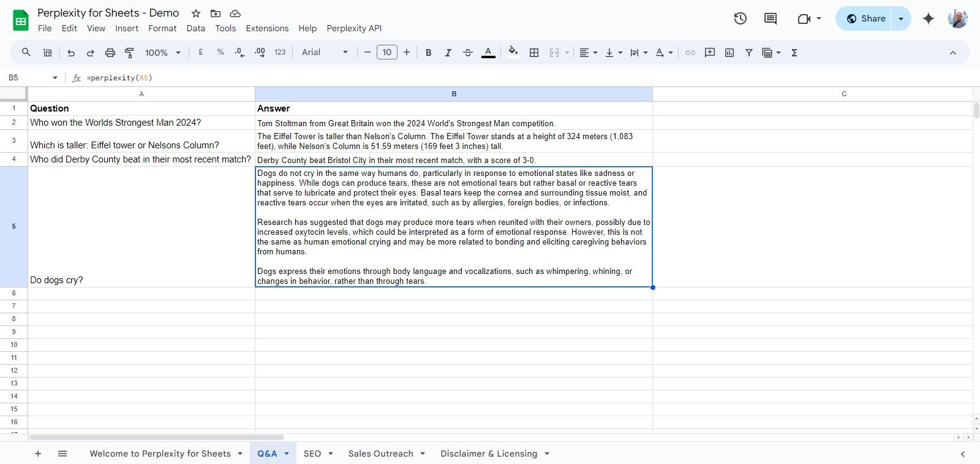Toggle strikethrough formatting
980x464 pixels.
468,53
